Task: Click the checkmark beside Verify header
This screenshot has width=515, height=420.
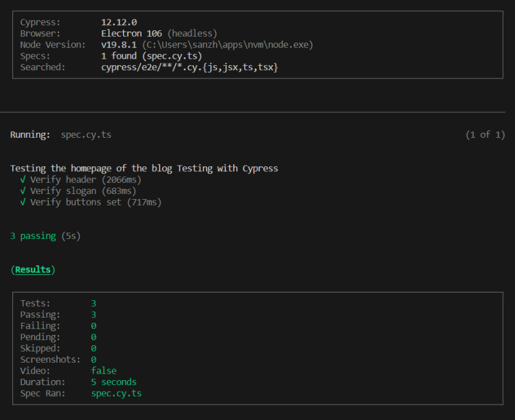Action: coord(23,180)
